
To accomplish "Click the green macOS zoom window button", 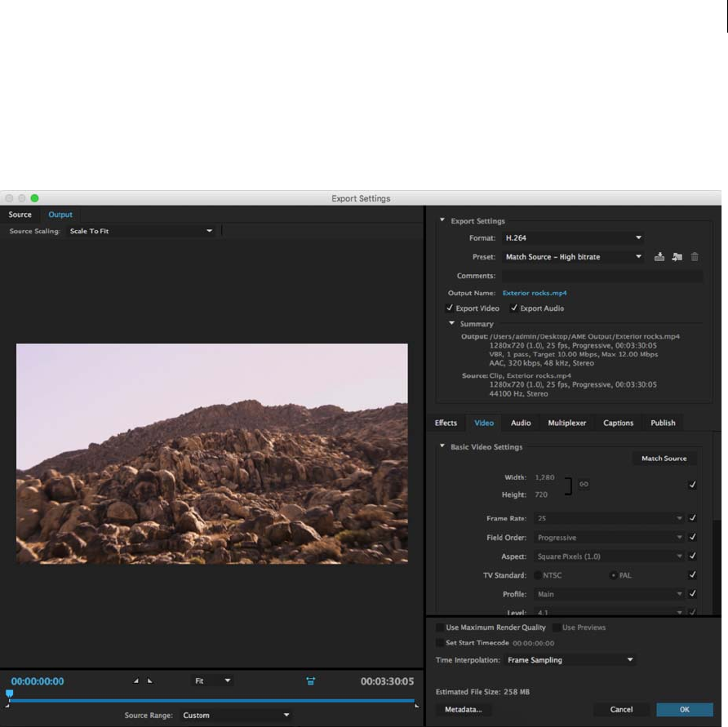I will tap(34, 198).
